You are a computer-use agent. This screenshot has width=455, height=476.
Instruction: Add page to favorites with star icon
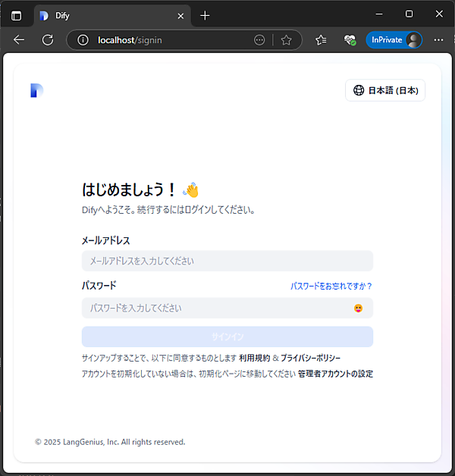286,40
